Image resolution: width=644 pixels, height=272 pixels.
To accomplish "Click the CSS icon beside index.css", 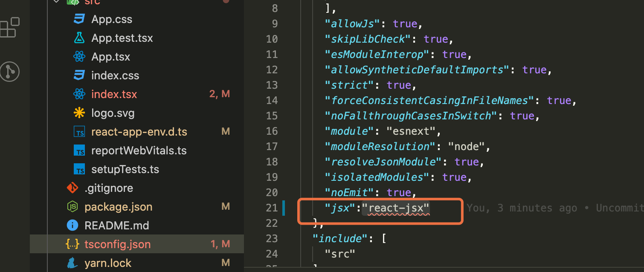I will [x=79, y=75].
